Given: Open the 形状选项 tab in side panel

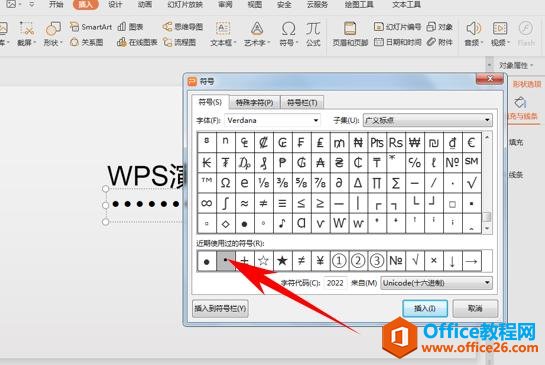Looking at the screenshot, I should pos(527,84).
